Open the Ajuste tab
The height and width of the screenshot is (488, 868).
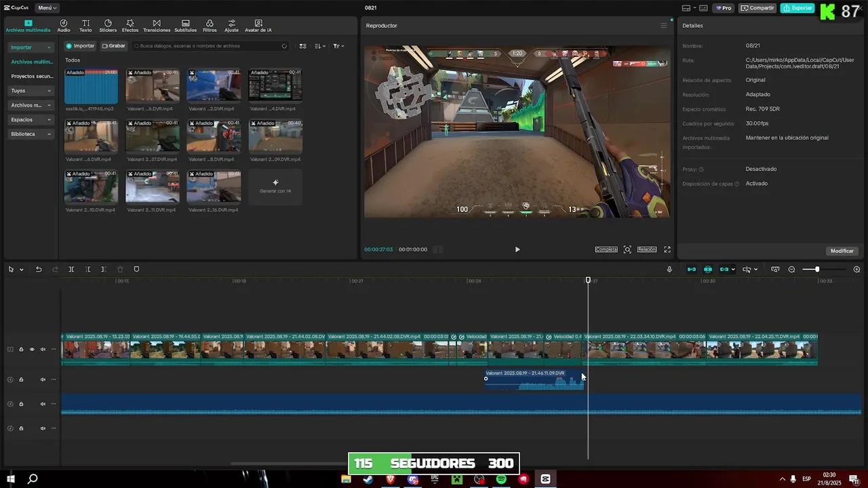(232, 26)
